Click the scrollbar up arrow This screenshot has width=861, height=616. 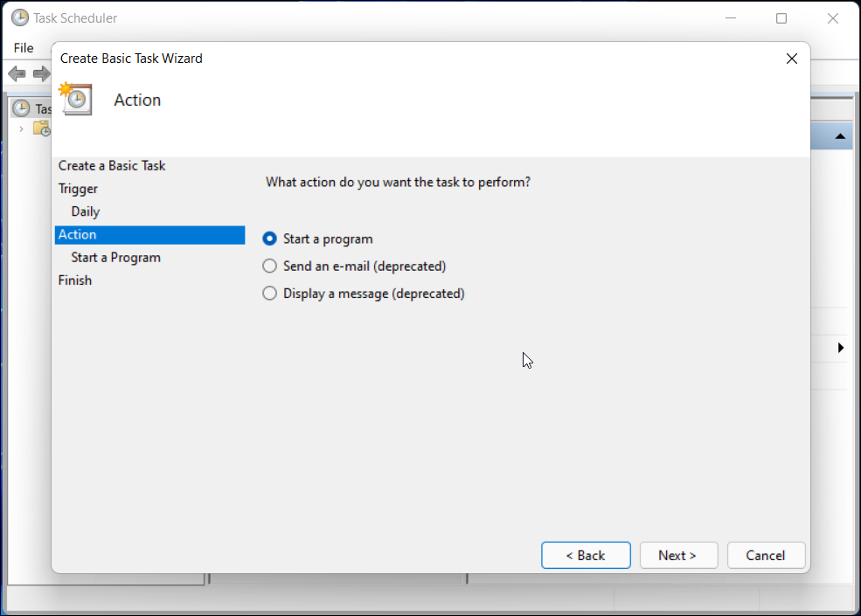coord(840,136)
